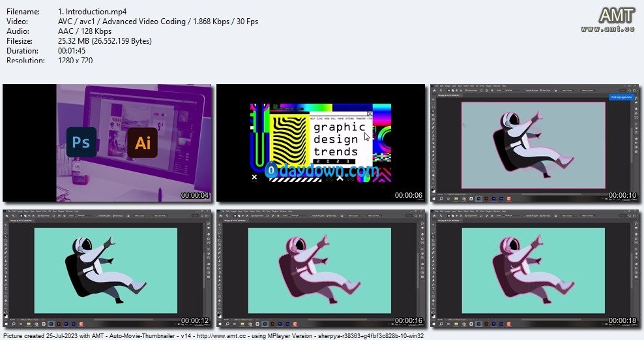This screenshot has height=340, width=644.
Task: Click foreground/background colors in 00:00:10 frame
Action: coord(433,191)
